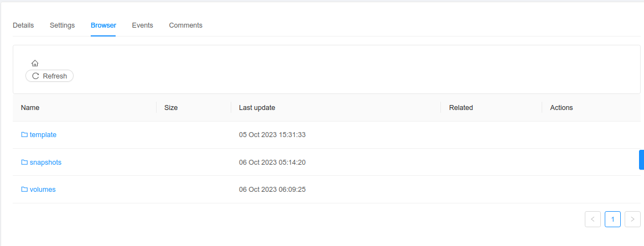Open the snapshots folder link
Viewport: 644px width, 246px height.
tap(45, 163)
